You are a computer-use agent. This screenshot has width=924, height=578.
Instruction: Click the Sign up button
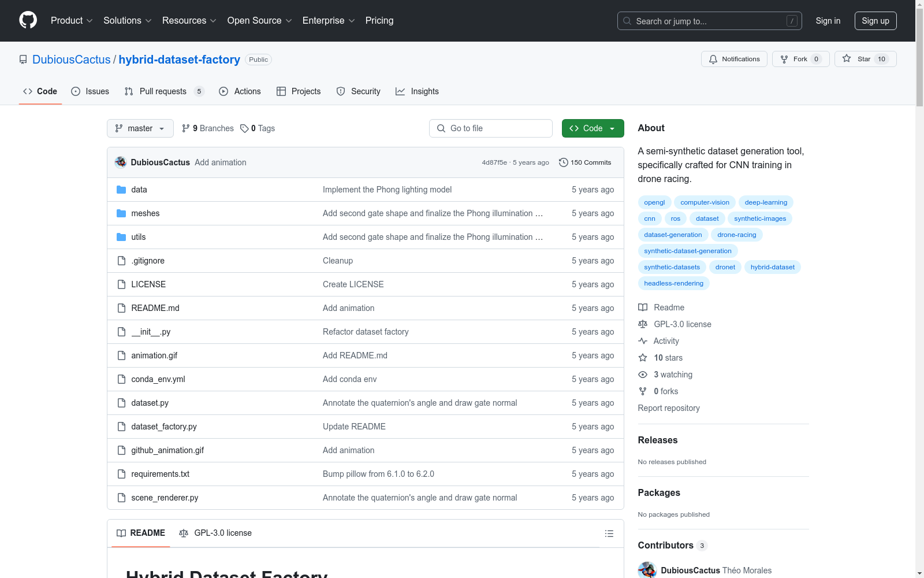[x=875, y=21]
